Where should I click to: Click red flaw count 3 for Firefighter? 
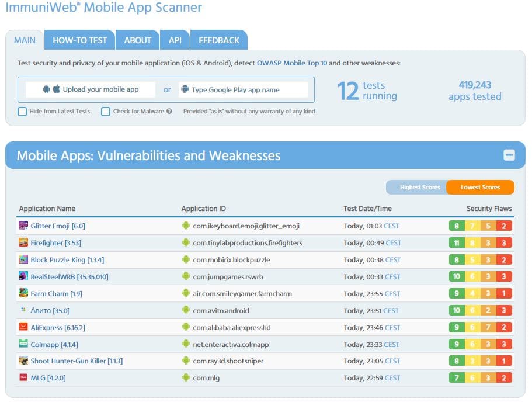(504, 242)
